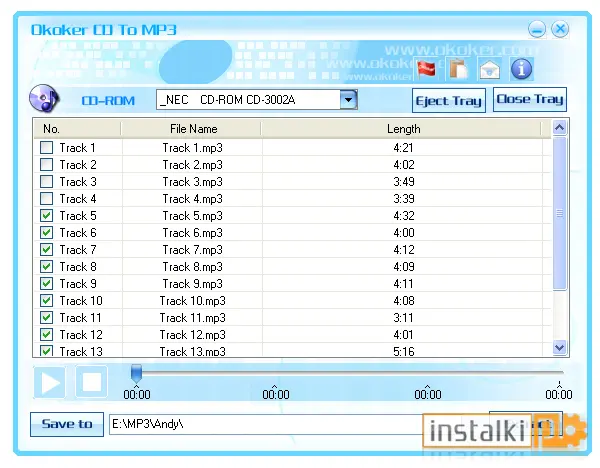Click the playback position slider handle
This screenshot has height=468, width=600.
click(x=137, y=373)
